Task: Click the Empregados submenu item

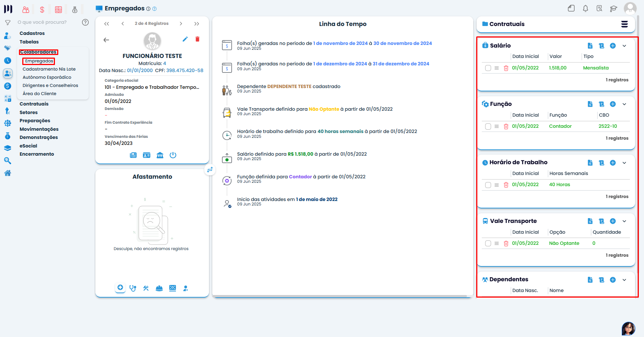Action: [39, 61]
